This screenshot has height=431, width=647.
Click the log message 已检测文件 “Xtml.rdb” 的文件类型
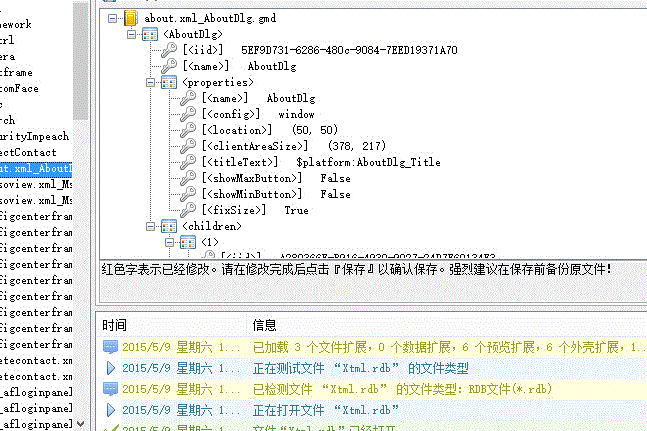[402, 389]
